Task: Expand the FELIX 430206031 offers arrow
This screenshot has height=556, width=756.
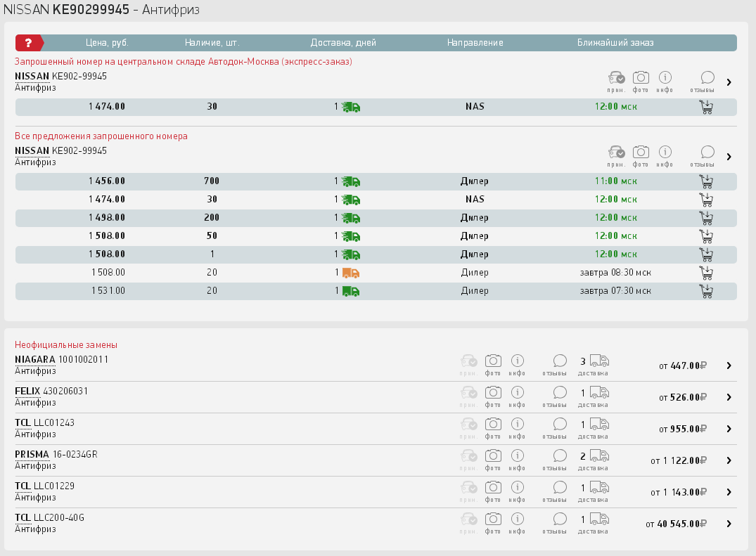Action: 729,397
